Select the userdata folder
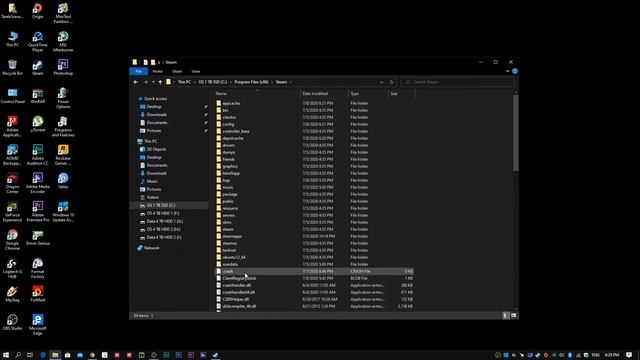This screenshot has height=360, width=640. [230, 264]
